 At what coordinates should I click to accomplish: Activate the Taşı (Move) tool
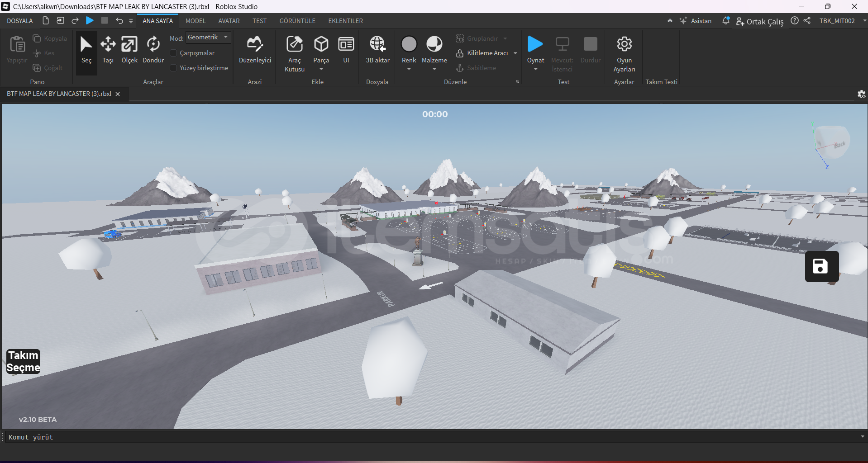click(108, 51)
